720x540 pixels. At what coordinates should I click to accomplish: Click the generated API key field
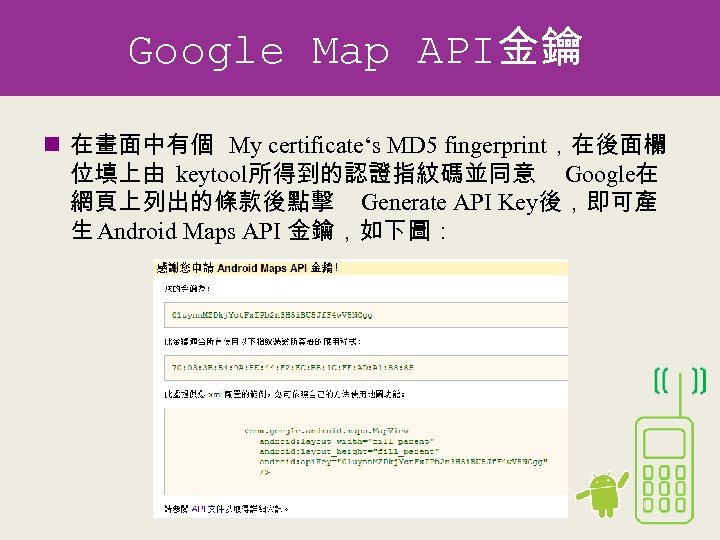pos(366,315)
